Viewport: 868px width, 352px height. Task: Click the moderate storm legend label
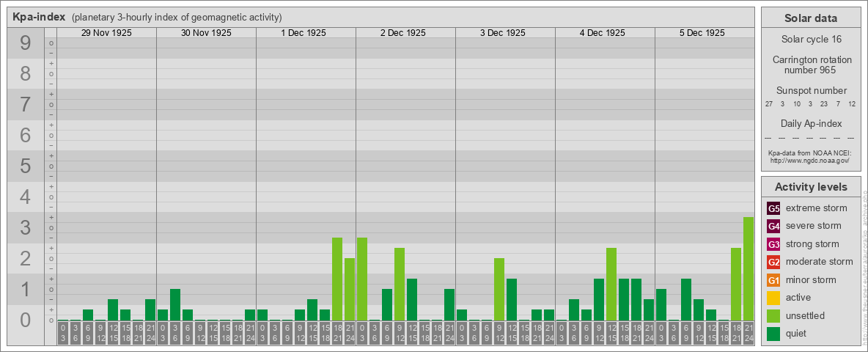(x=820, y=261)
